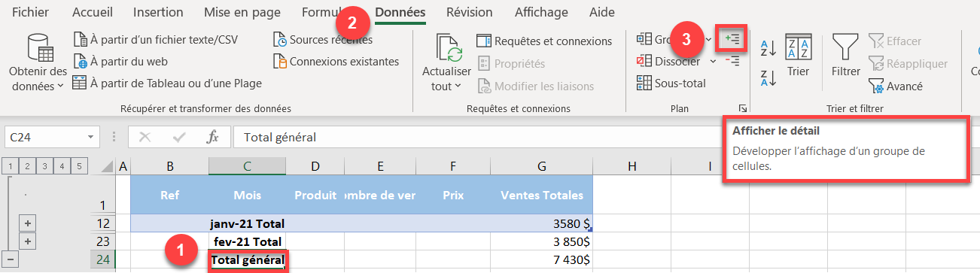Click Modifier les liaisons
This screenshot has height=273, width=980.
[x=535, y=86]
